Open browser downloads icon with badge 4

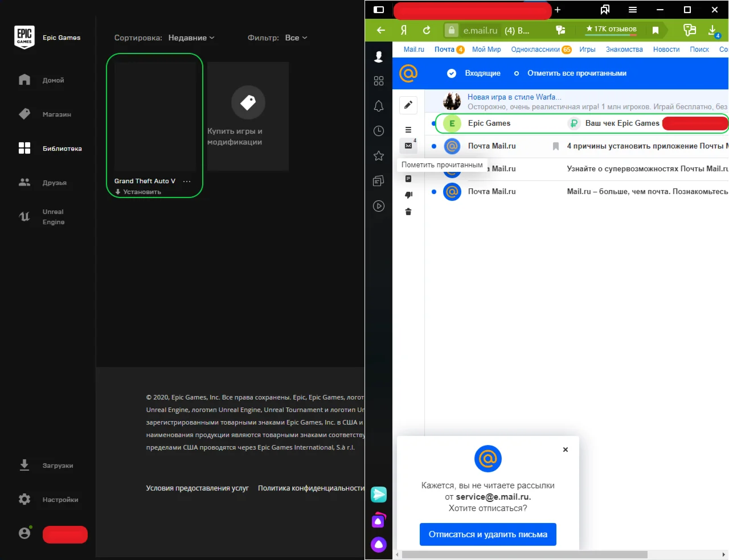pyautogui.click(x=712, y=30)
